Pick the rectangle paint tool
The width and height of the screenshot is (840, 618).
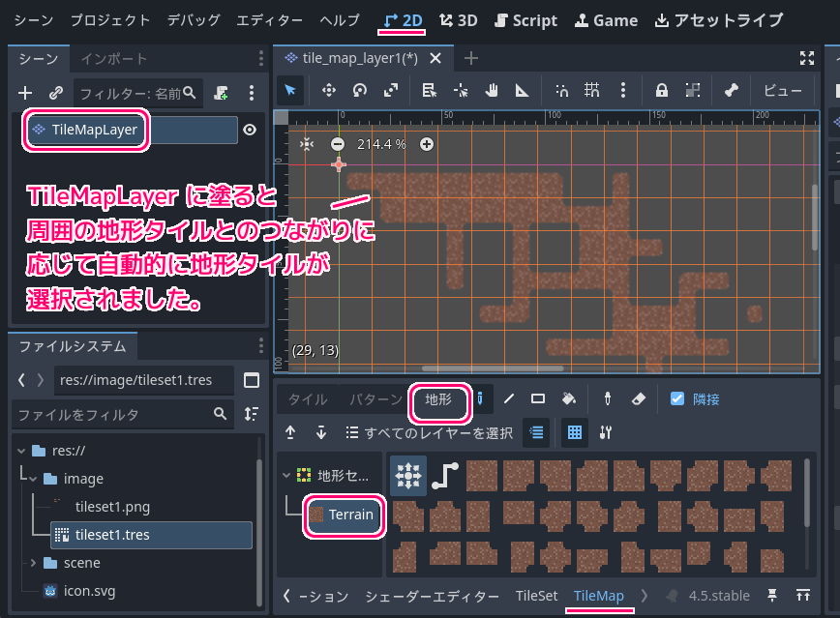tap(538, 398)
